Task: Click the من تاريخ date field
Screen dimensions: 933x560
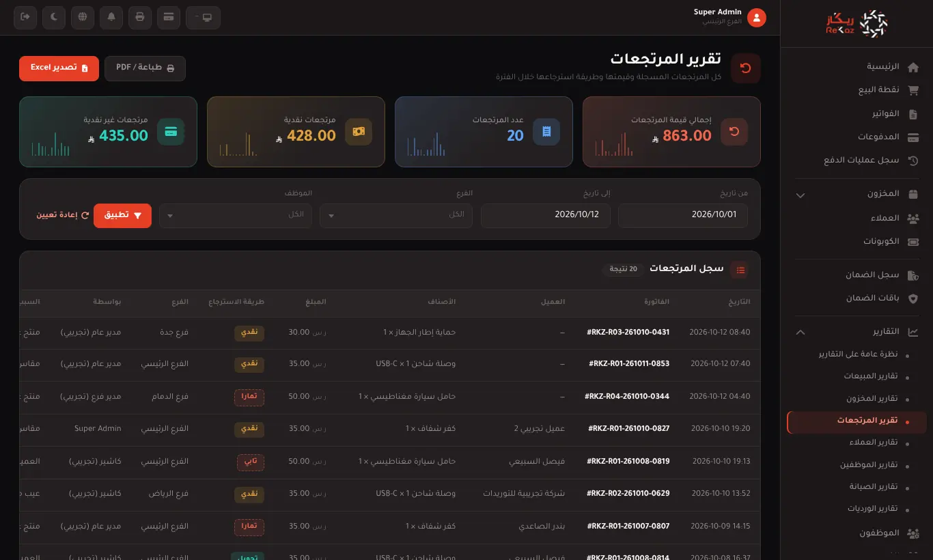Action: (x=683, y=215)
